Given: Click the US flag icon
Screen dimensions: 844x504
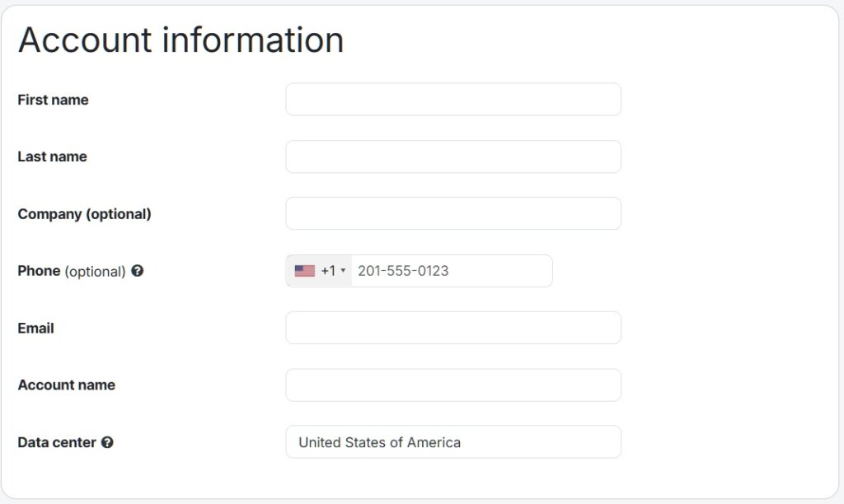Looking at the screenshot, I should coord(305,271).
